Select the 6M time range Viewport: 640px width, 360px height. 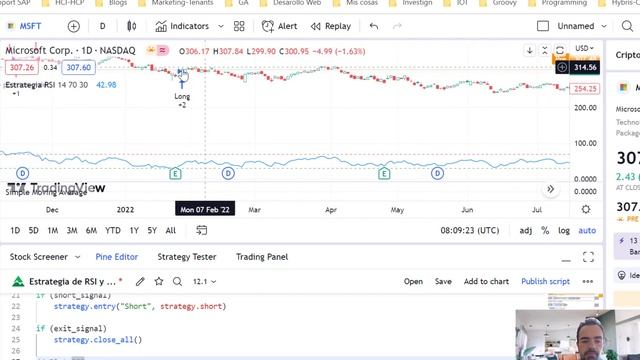click(x=91, y=231)
